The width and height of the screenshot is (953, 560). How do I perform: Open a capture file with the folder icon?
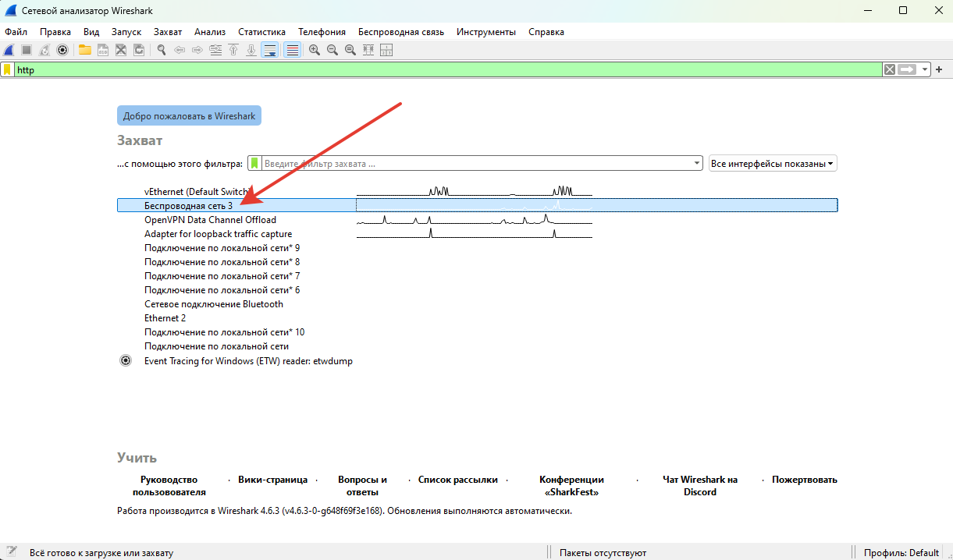pyautogui.click(x=84, y=50)
